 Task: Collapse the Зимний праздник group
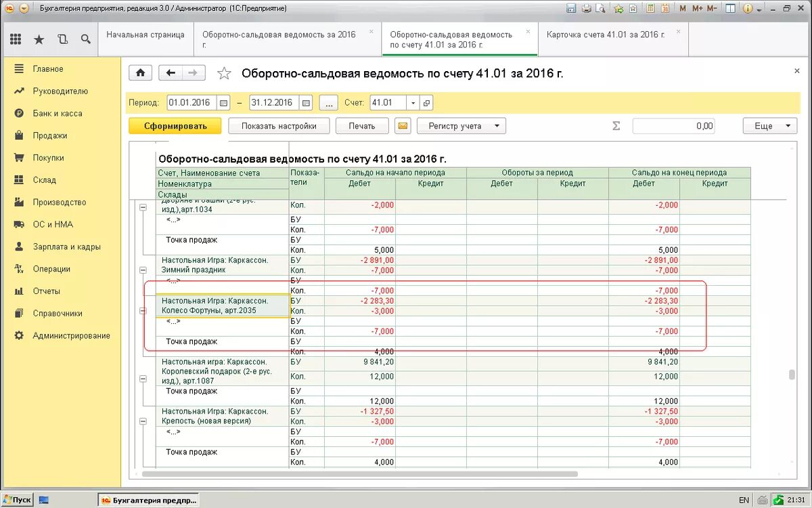143,270
